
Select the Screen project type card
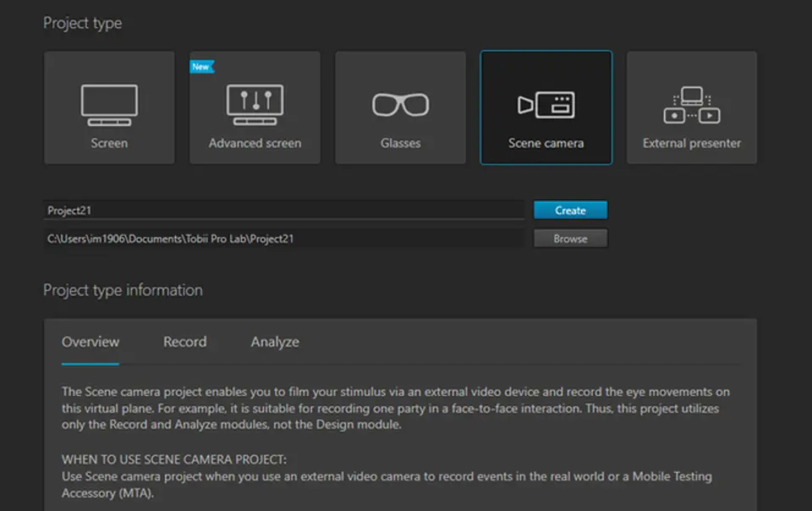click(x=109, y=107)
